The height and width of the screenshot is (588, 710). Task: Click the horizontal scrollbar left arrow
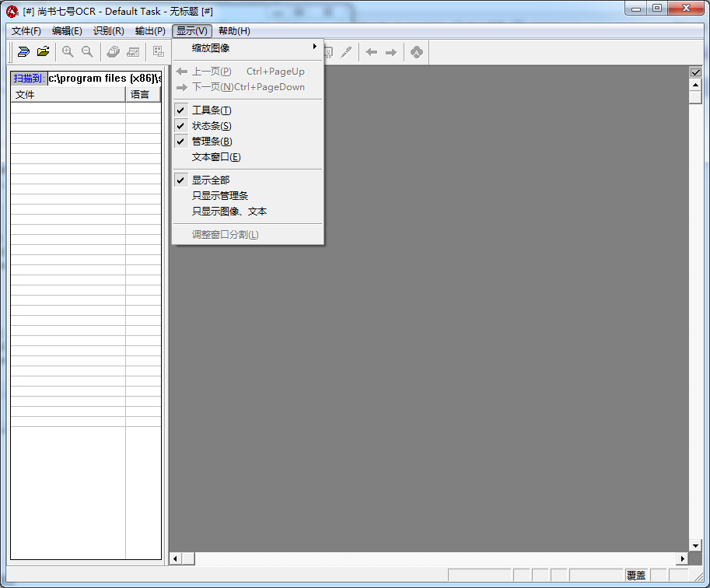tap(176, 558)
